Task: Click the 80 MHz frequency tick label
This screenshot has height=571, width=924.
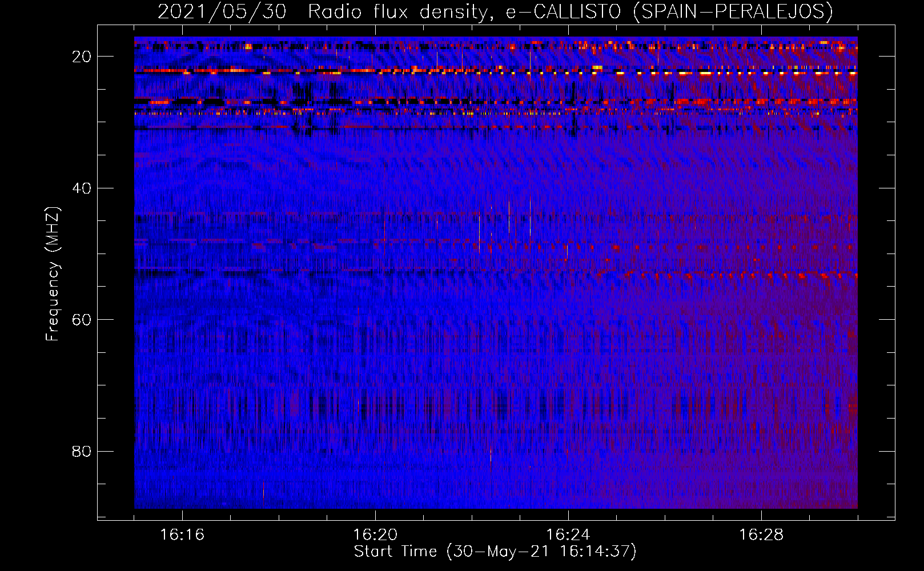Action: (82, 452)
